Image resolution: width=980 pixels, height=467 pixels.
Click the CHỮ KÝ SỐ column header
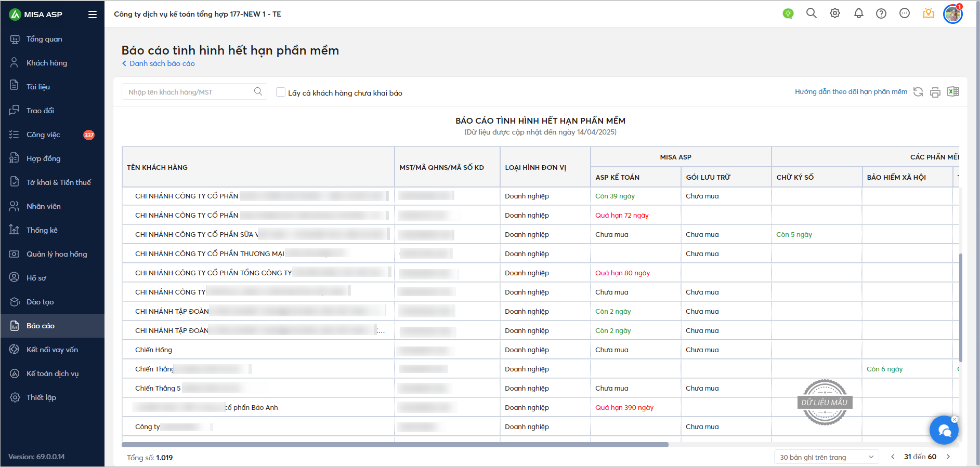tap(816, 177)
